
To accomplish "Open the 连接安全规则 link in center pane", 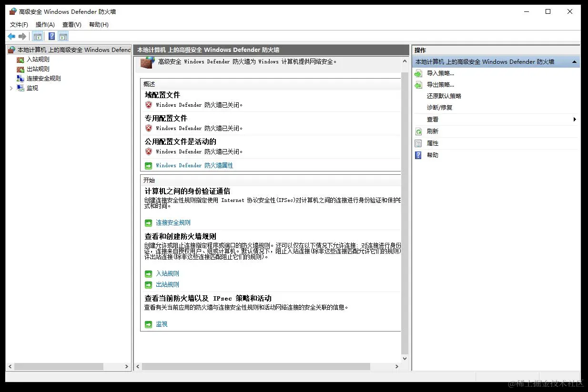I will pos(173,223).
